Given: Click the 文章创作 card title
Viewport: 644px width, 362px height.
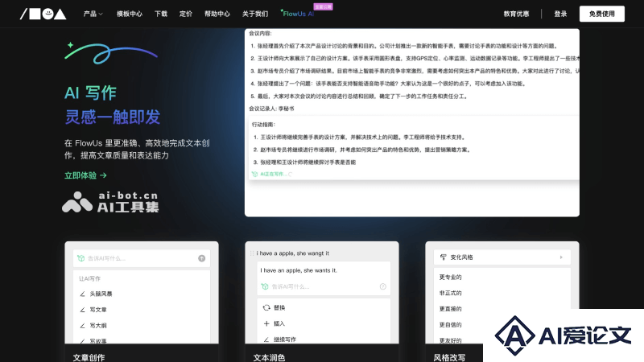Looking at the screenshot, I should 89,357.
